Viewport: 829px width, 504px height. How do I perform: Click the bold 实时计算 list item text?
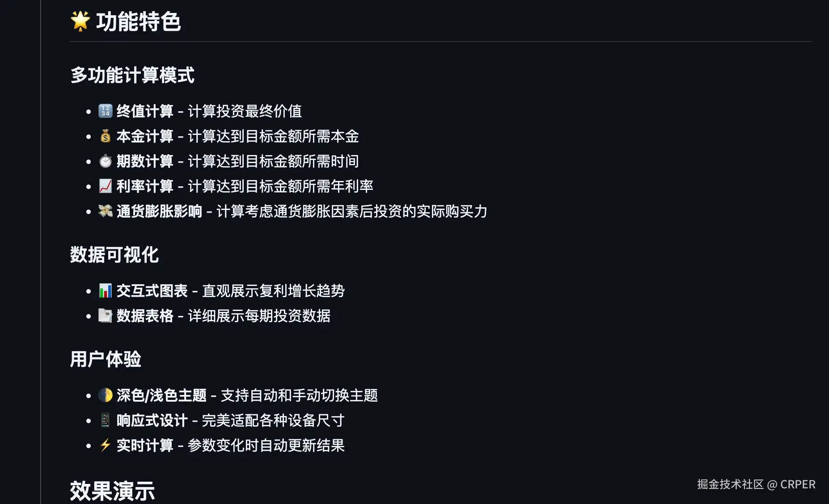145,445
